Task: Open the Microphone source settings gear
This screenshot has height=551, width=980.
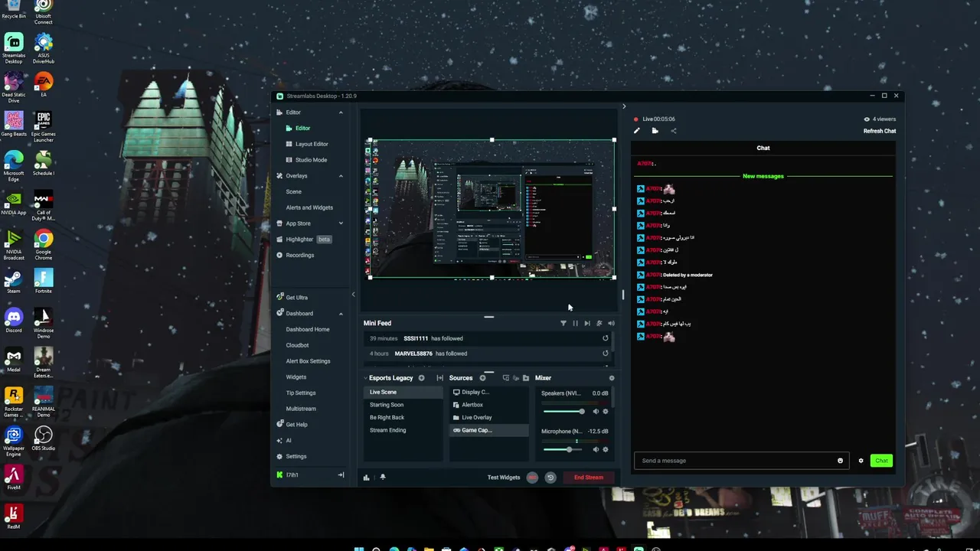Action: [606, 449]
